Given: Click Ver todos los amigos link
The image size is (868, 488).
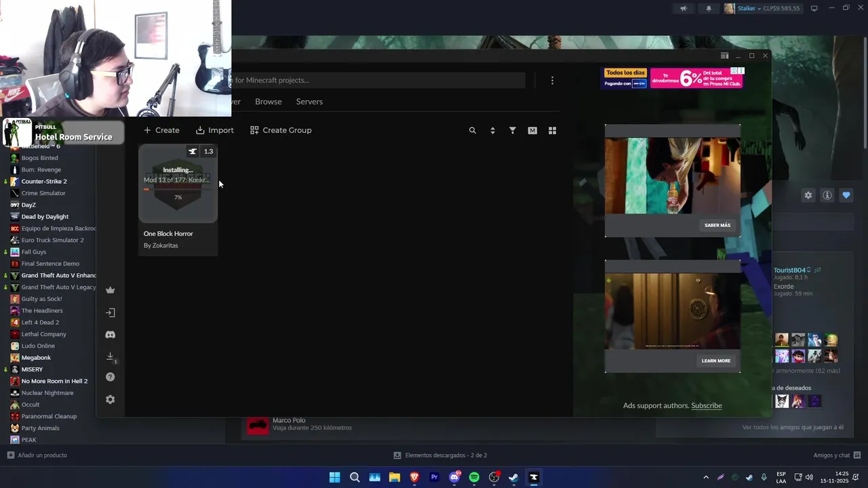Looking at the screenshot, I should tap(793, 428).
